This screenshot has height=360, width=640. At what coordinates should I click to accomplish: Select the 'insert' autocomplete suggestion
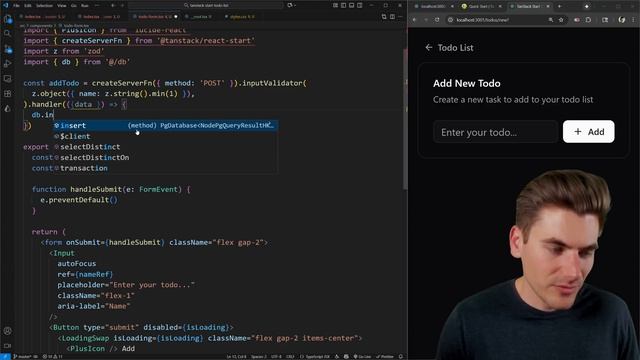coord(166,125)
